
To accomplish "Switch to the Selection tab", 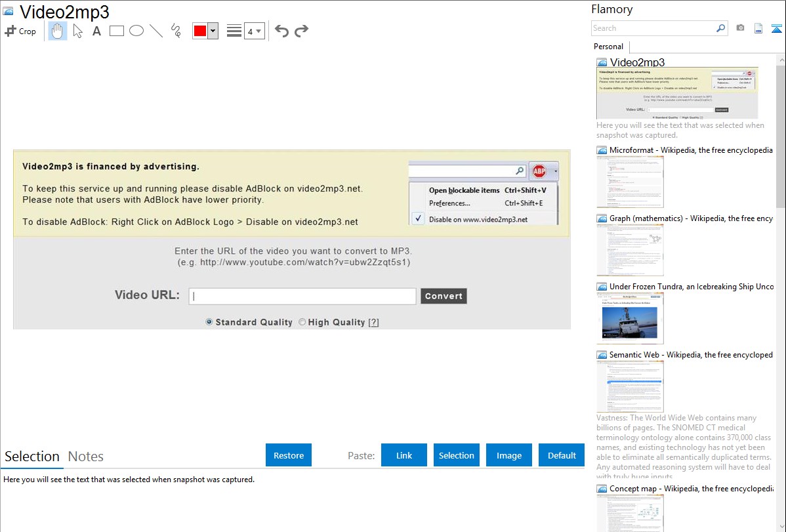I will [x=32, y=457].
